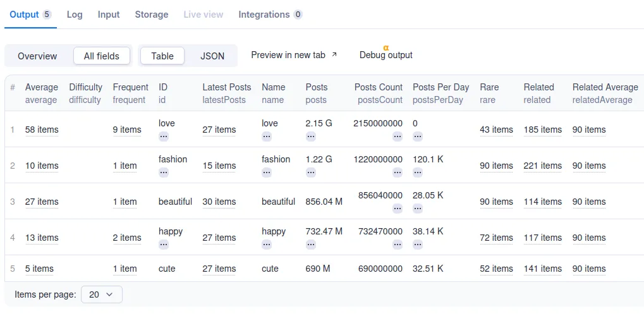Image resolution: width=644 pixels, height=321 pixels.
Task: Expand happy ID ellipsis button
Action: point(164,245)
